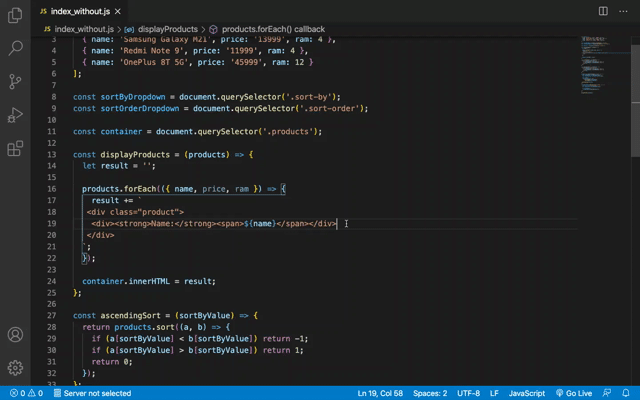
Task: Click the Server not selected status item
Action: click(x=92, y=393)
